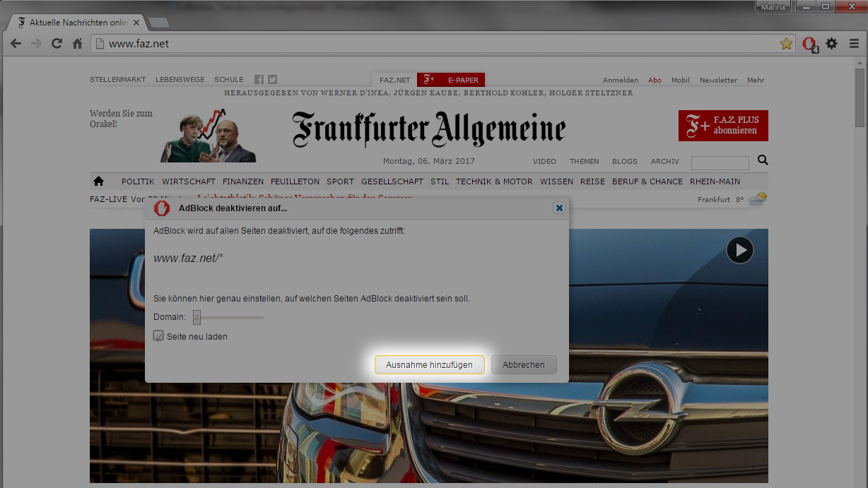Toggle the 'Seite neu laden' checkbox
This screenshot has width=868, height=488.
[x=159, y=336]
